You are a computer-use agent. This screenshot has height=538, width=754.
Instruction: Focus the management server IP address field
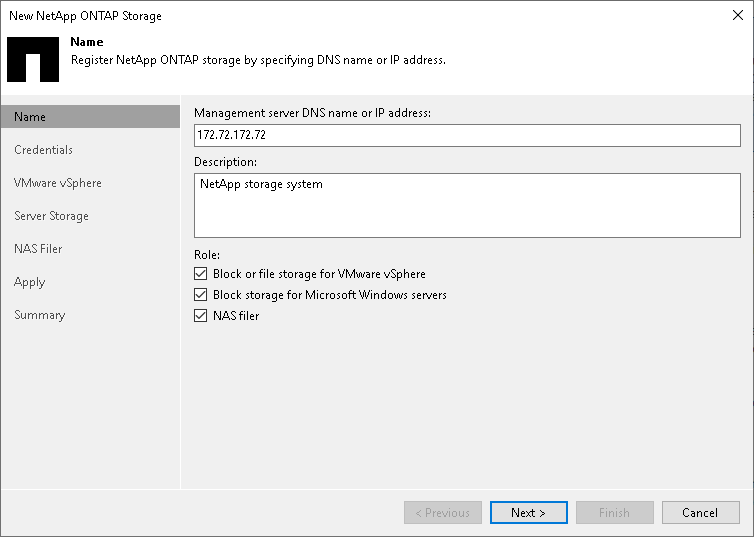pos(467,135)
